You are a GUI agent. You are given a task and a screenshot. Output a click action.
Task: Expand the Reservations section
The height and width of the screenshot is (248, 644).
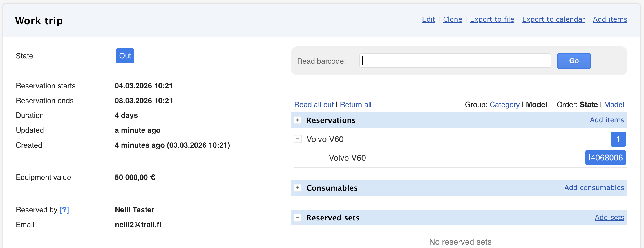pyautogui.click(x=298, y=120)
